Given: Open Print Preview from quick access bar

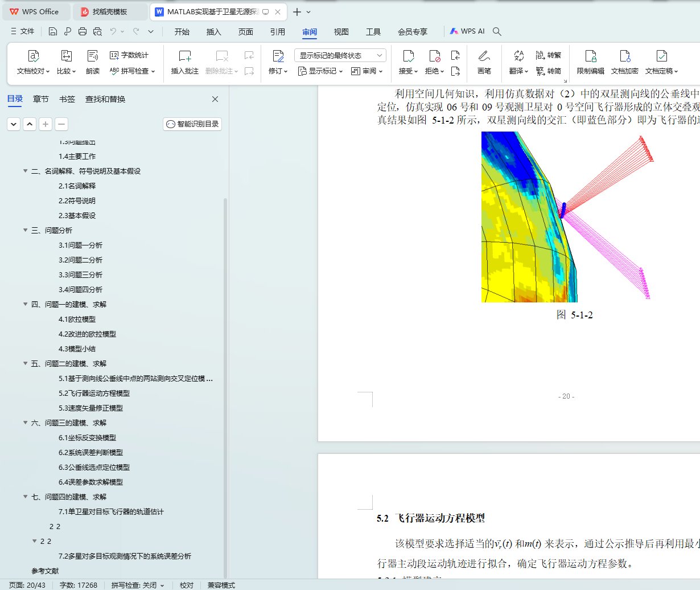Looking at the screenshot, I should coord(97,31).
